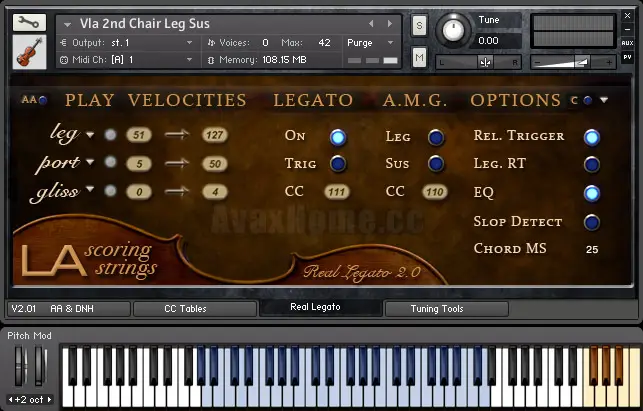643x411 pixels.
Task: Click the Chord MS value 25
Action: [x=592, y=249]
